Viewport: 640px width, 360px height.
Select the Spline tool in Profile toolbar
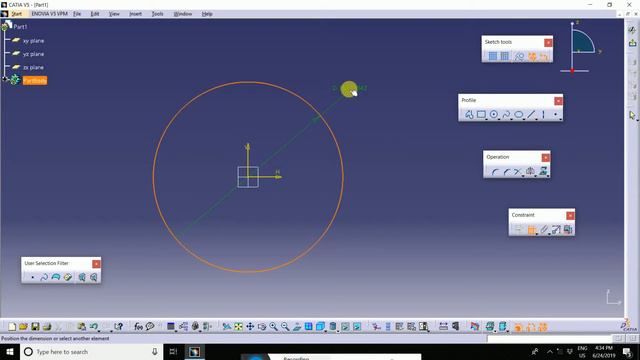(x=507, y=115)
